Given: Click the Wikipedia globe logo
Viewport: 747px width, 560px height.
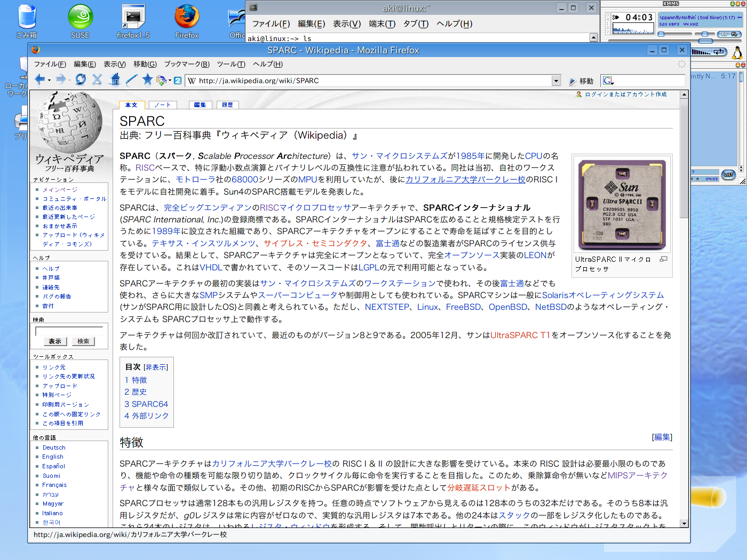Looking at the screenshot, I should (x=69, y=122).
